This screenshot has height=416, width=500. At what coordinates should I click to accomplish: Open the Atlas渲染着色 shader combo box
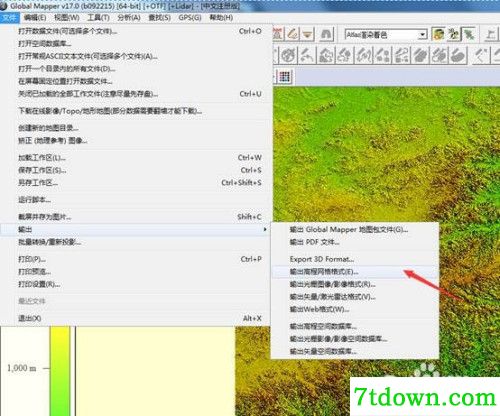(386, 34)
